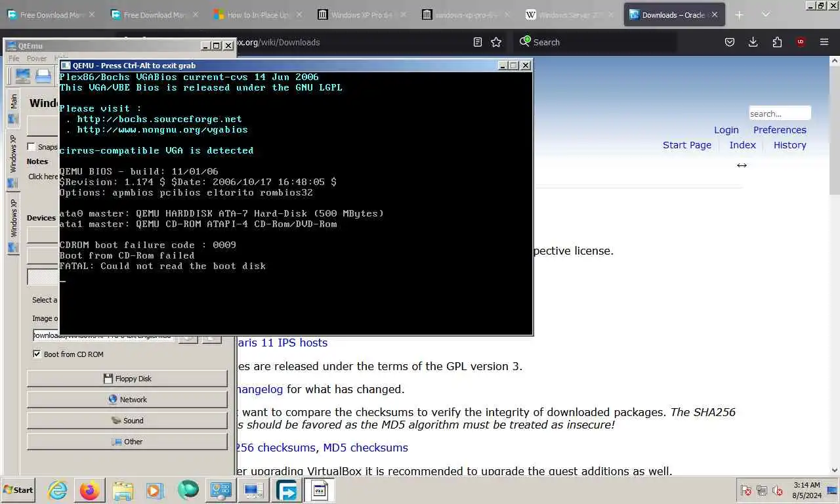Click the page vertical scrollbar thumb
840x504 pixels.
pyautogui.click(x=835, y=130)
